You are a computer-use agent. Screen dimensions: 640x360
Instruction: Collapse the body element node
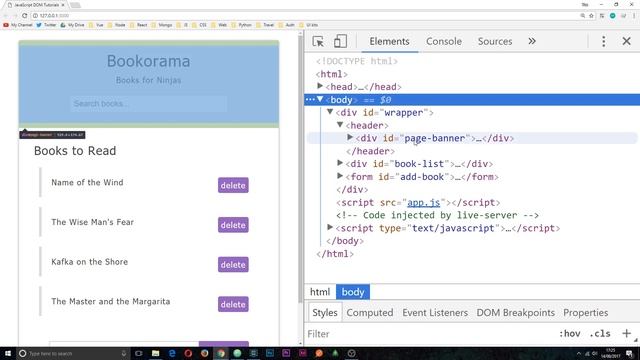pyautogui.click(x=320, y=99)
